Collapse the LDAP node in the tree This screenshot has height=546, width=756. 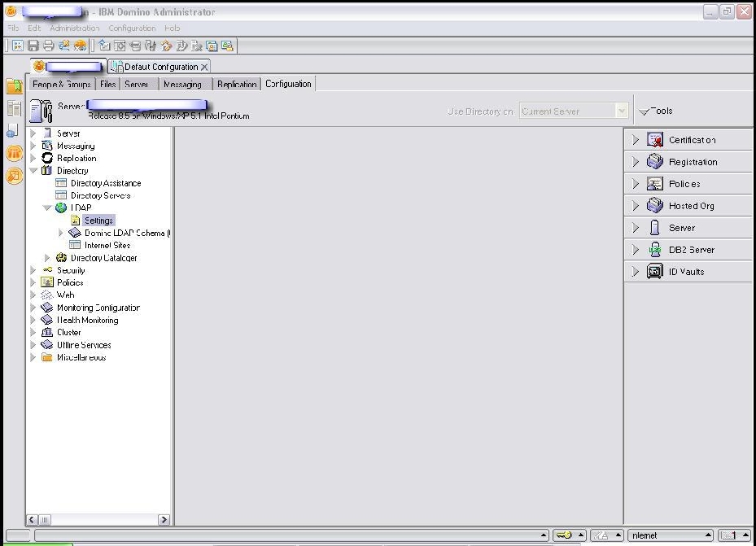click(46, 207)
